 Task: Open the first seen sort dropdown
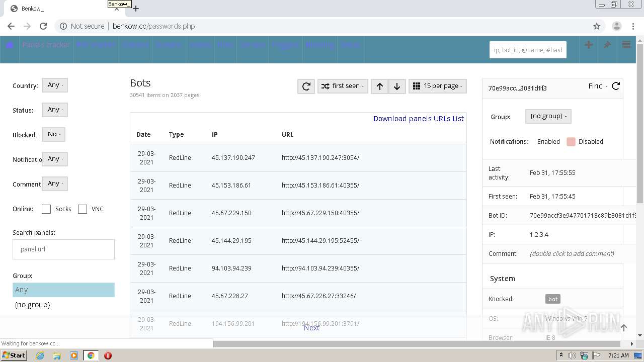pyautogui.click(x=343, y=86)
